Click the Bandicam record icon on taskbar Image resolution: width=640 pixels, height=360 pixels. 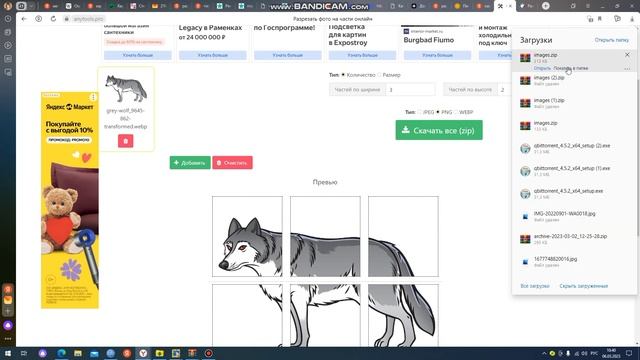pos(209,353)
